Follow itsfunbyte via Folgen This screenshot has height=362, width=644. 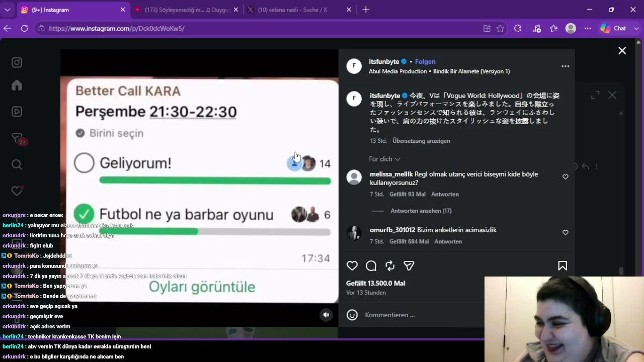[425, 62]
